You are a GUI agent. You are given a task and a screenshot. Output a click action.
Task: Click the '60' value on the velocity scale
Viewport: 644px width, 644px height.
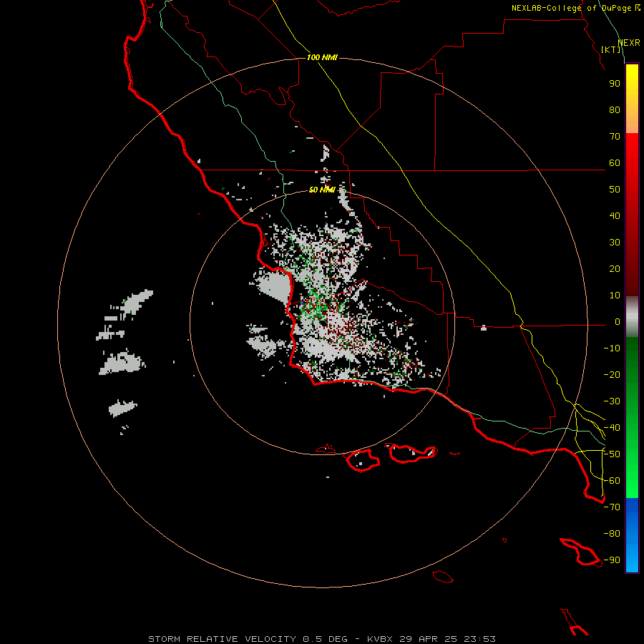[615, 162]
